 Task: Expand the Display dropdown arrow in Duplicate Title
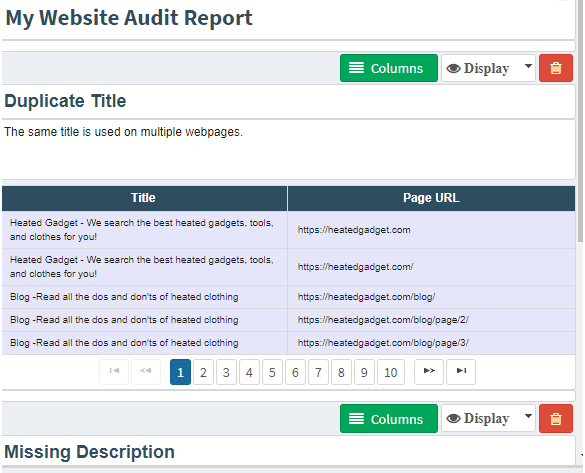[x=528, y=66]
